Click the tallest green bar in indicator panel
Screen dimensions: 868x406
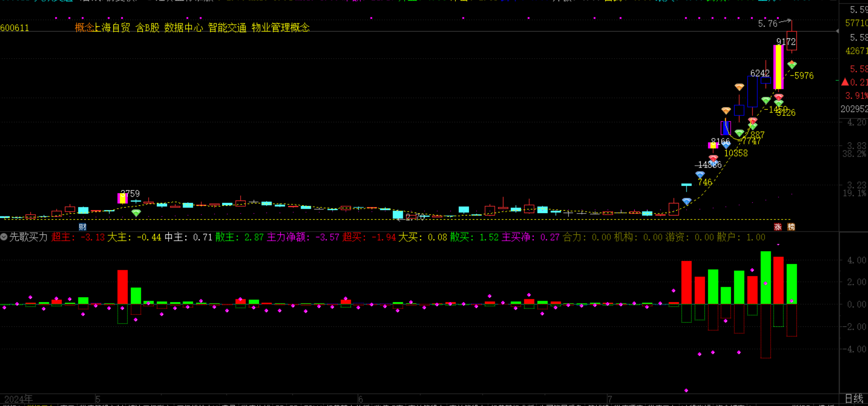(x=766, y=278)
